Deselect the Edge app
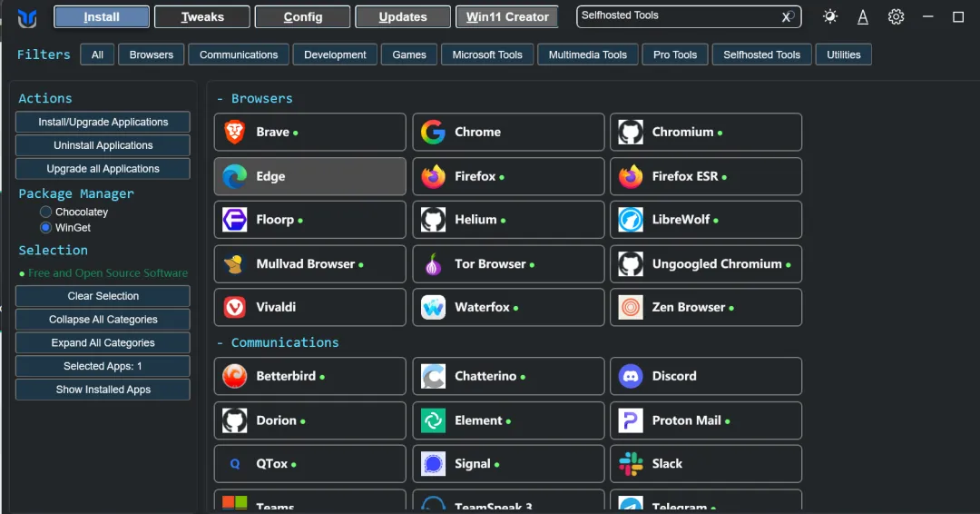The height and width of the screenshot is (514, 980). pos(310,176)
